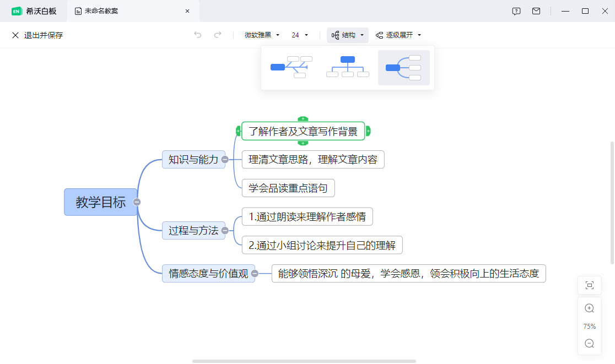Click 退出并保存 to exit and save
615x364 pixels.
click(x=37, y=35)
